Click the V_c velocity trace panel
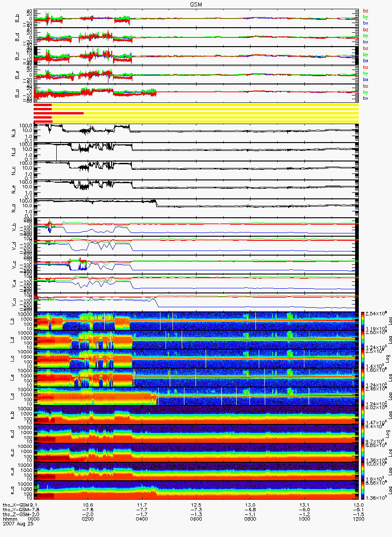The image size is (392, 537). tap(196, 264)
